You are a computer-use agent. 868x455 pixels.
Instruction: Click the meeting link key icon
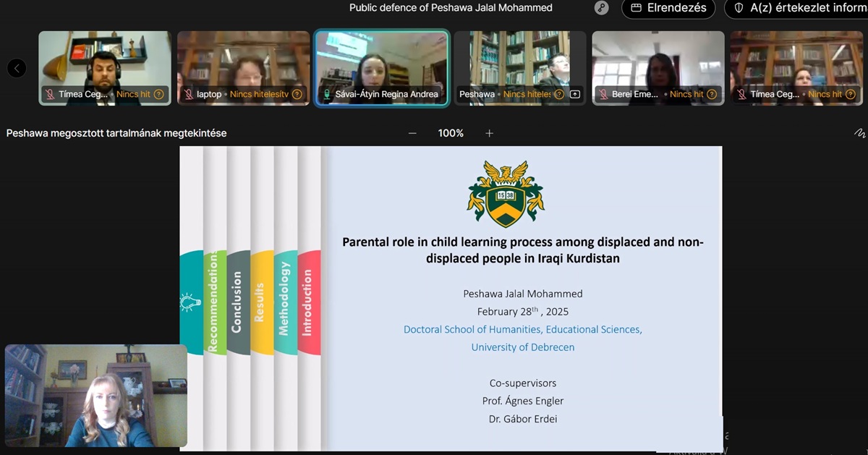coord(601,8)
